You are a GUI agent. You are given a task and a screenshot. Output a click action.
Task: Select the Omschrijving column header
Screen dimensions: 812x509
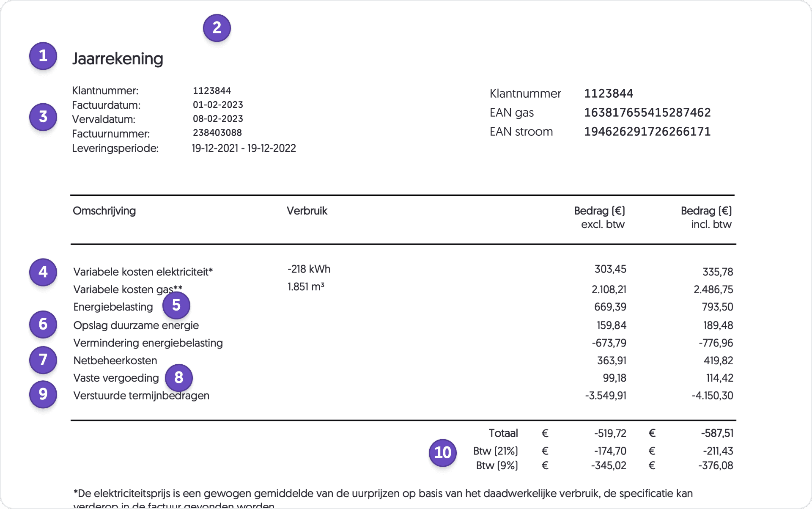click(x=104, y=211)
